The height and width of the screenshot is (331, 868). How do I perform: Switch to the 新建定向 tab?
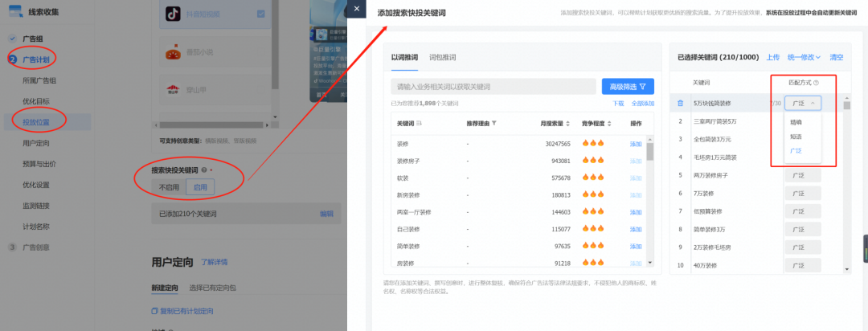[165, 288]
